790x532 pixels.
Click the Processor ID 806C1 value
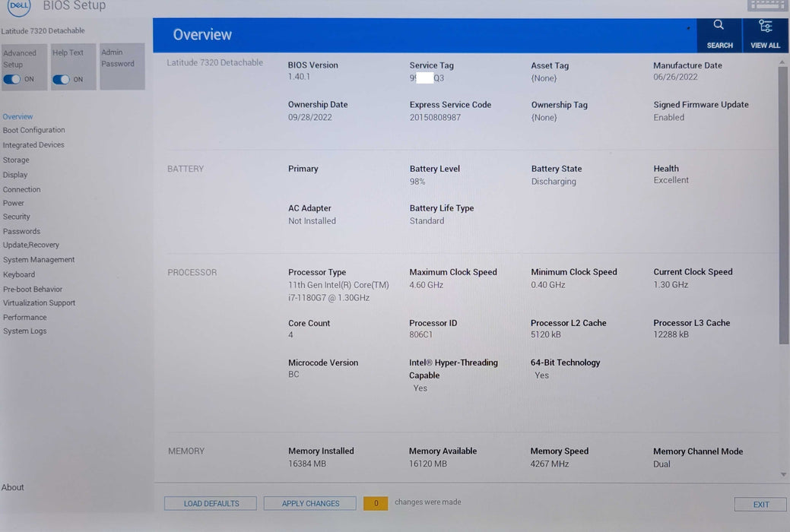(x=420, y=334)
